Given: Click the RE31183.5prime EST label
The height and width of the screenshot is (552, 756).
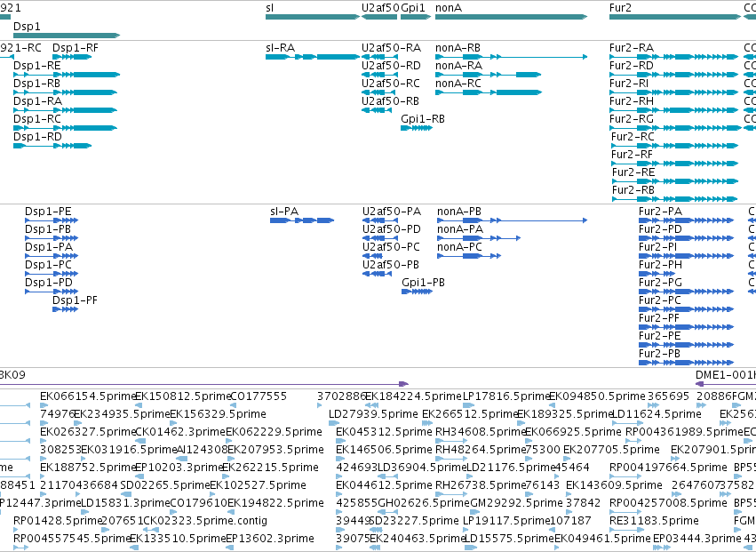Looking at the screenshot, I should click(654, 521).
